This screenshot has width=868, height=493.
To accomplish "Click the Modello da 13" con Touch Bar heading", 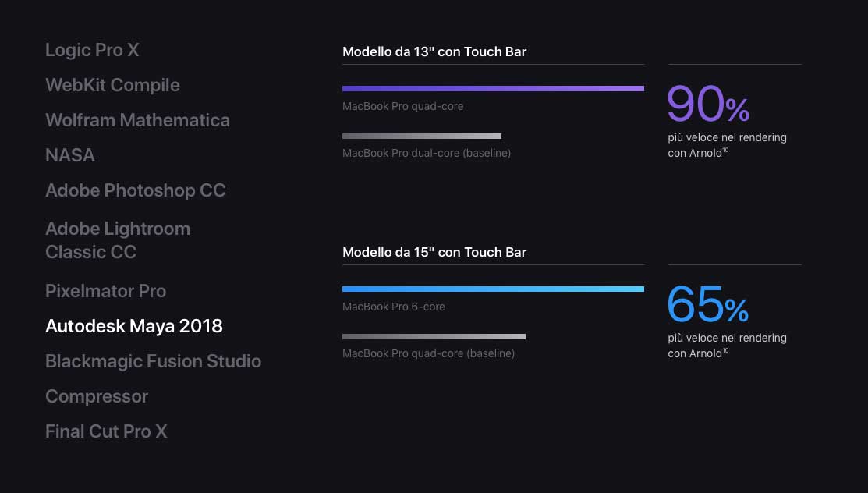I will [x=434, y=52].
